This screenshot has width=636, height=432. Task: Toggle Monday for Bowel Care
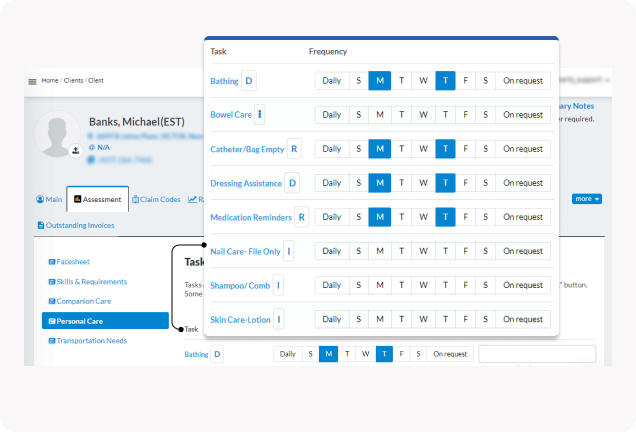(x=380, y=115)
